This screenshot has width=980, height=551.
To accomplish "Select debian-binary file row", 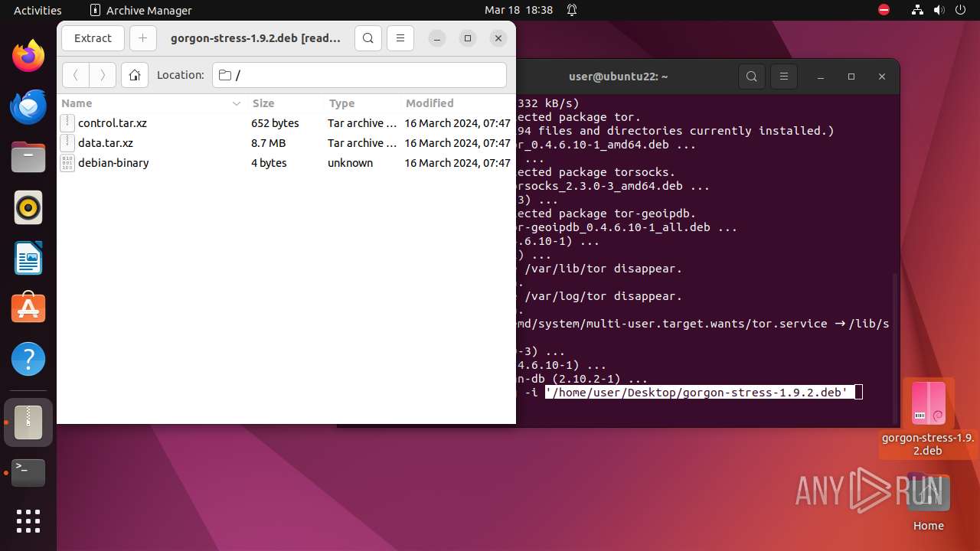I will (286, 163).
